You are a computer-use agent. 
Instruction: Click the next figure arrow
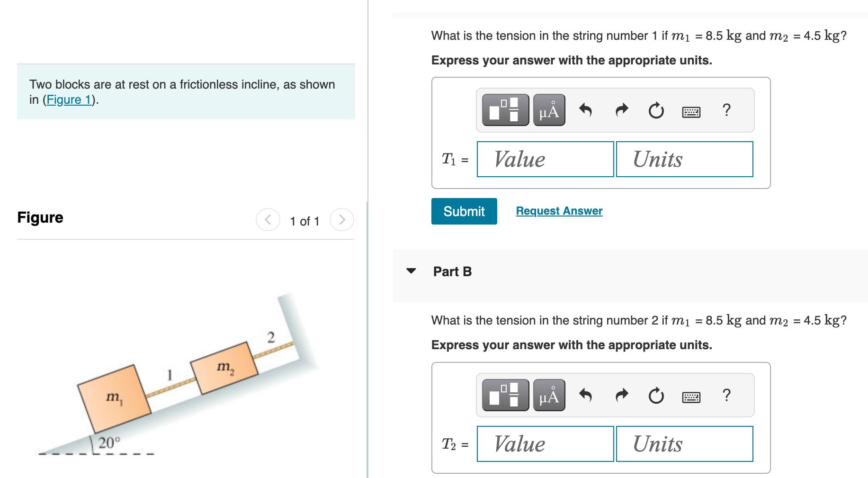[x=342, y=219]
